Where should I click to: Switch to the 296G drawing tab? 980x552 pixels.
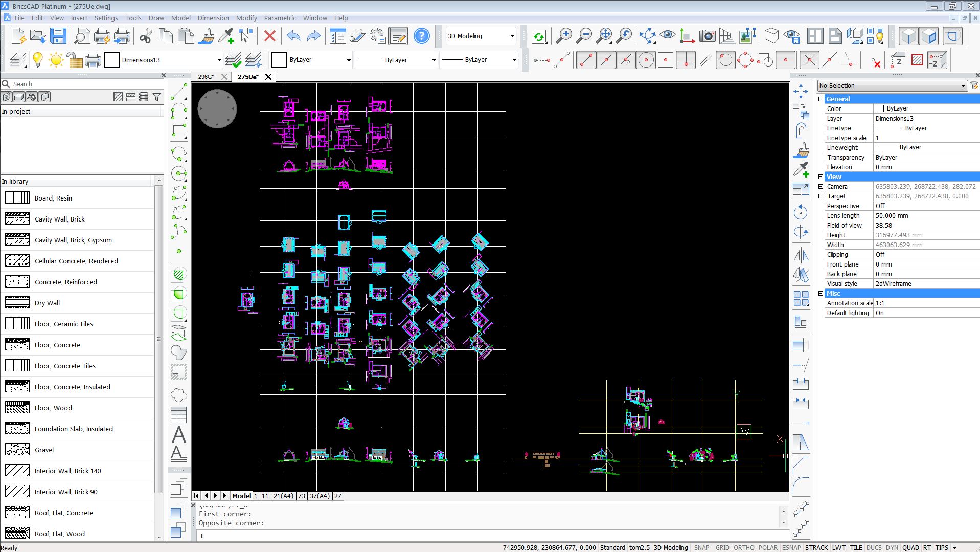(206, 77)
